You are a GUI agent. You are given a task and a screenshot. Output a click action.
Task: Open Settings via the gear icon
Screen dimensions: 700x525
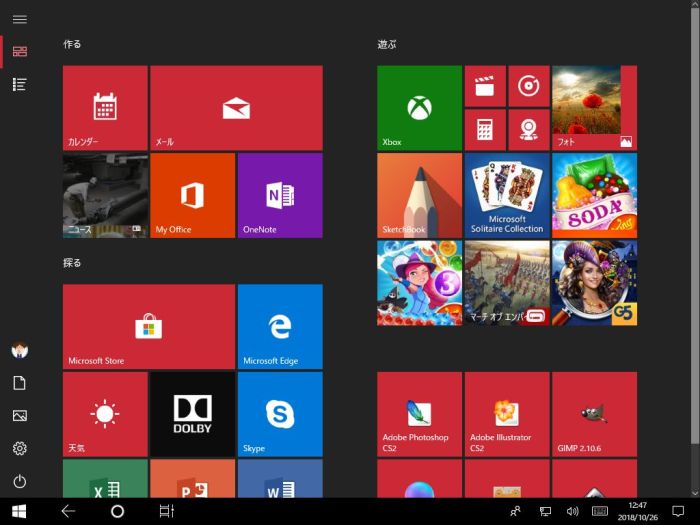[19, 449]
